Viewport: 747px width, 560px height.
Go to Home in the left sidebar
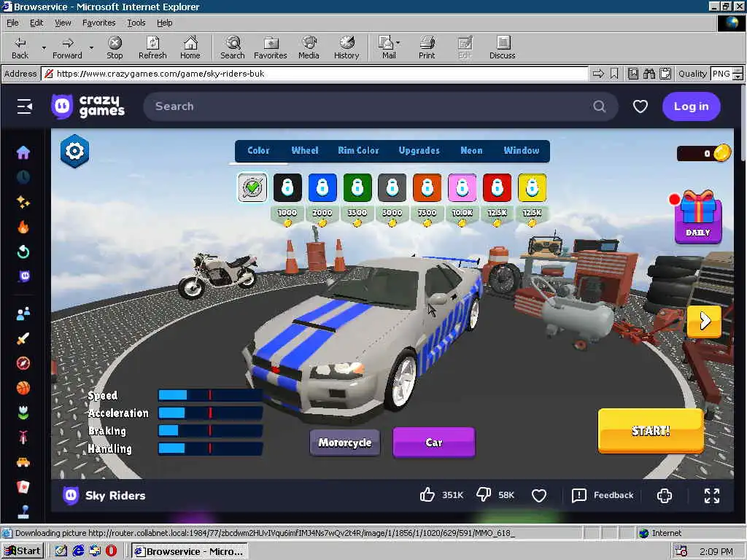click(x=23, y=152)
